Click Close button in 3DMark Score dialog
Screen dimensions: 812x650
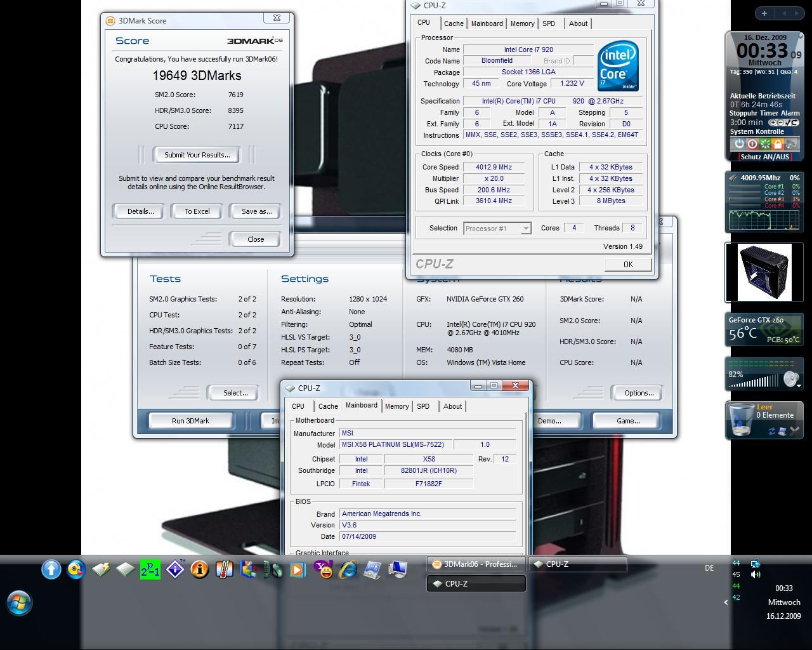[x=256, y=239]
